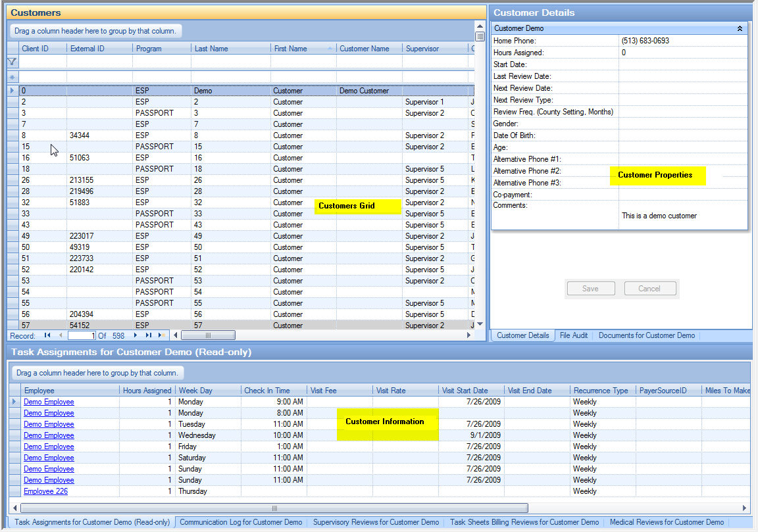Click the funnel filter icon in Customers grid
The height and width of the screenshot is (532, 758).
[x=12, y=61]
